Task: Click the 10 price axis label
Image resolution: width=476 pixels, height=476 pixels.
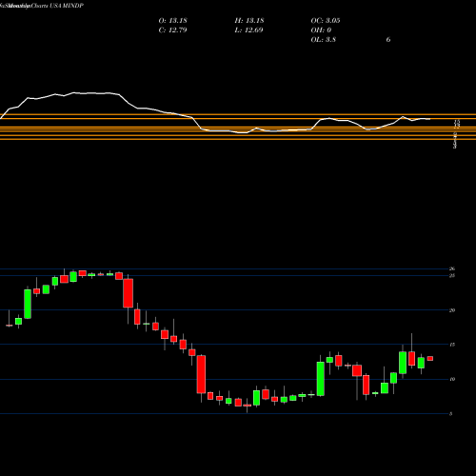Action: (452, 379)
